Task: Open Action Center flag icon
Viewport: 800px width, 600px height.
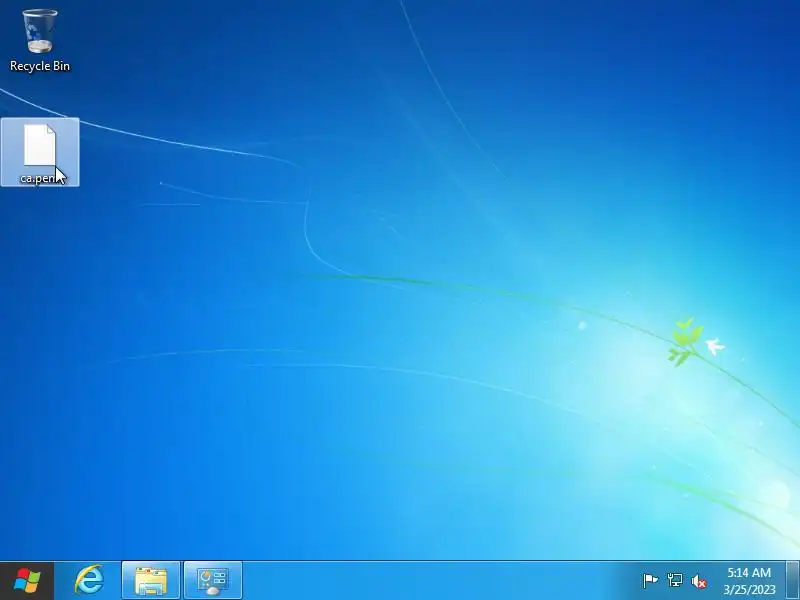Action: pyautogui.click(x=650, y=581)
